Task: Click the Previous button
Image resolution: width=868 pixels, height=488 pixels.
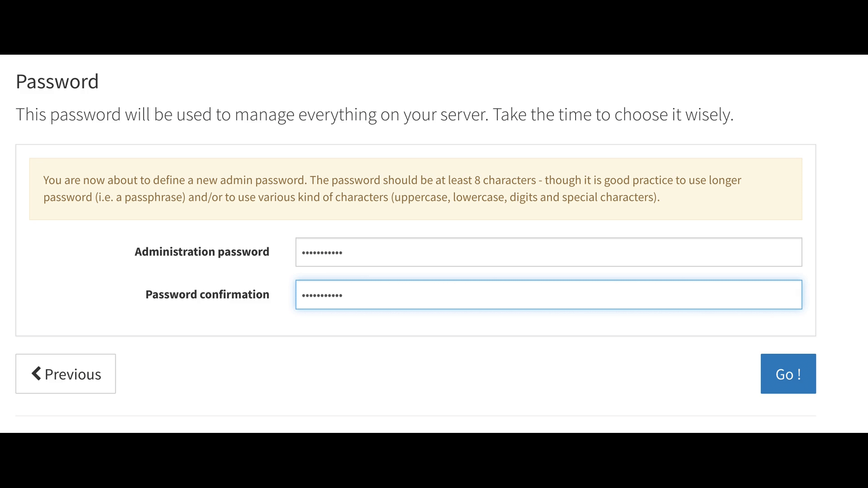Action: click(x=66, y=374)
